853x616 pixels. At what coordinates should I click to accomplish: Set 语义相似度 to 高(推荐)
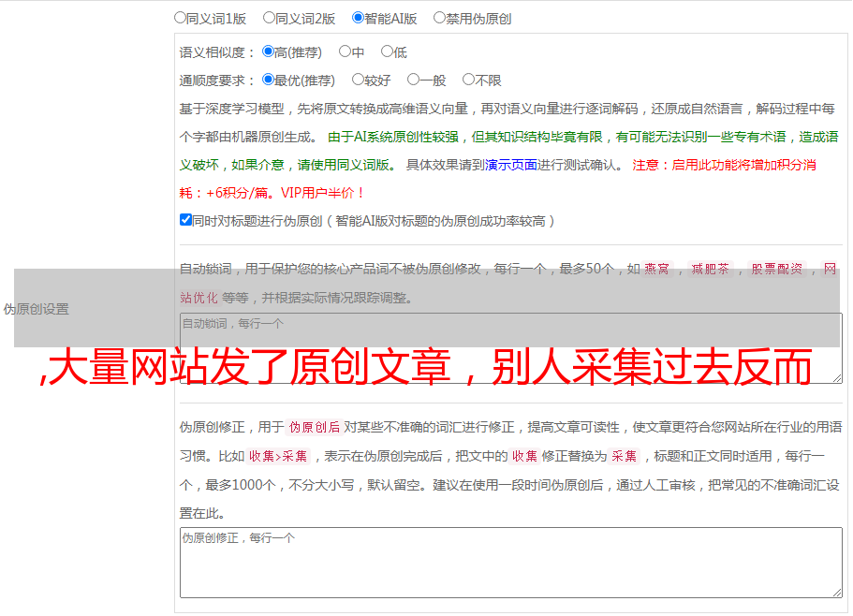(268, 51)
